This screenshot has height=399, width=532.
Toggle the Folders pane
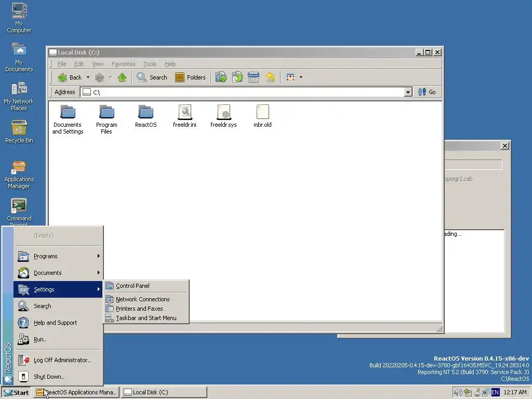pos(190,77)
